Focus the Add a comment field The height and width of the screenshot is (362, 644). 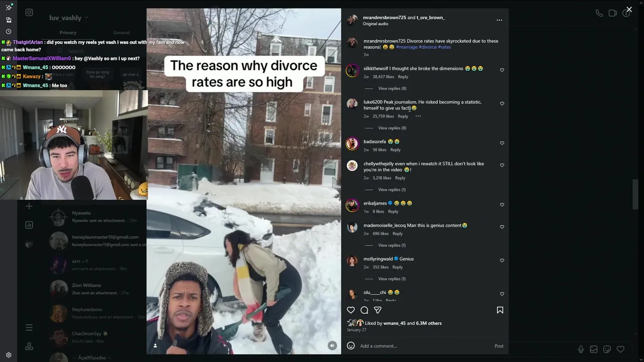[x=423, y=346]
